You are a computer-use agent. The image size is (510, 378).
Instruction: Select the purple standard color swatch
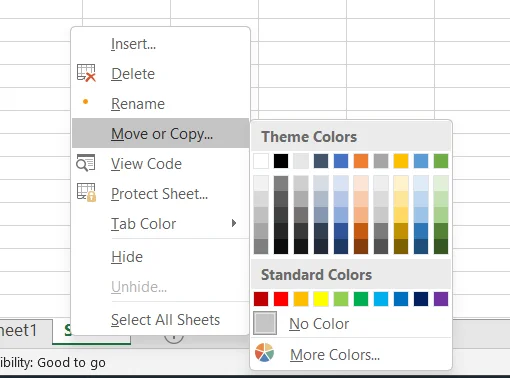(x=441, y=299)
